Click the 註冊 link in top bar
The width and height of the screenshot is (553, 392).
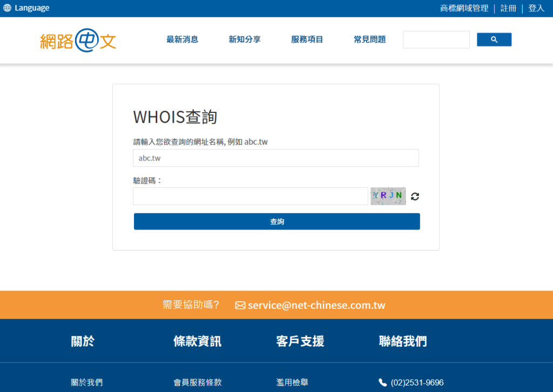tap(508, 8)
